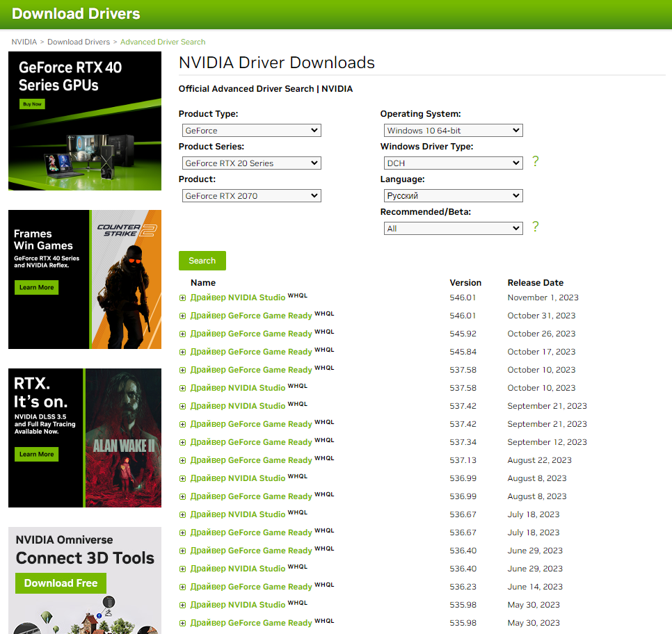Image resolution: width=672 pixels, height=634 pixels.
Task: Open the Operating System dropdown
Action: 452,131
